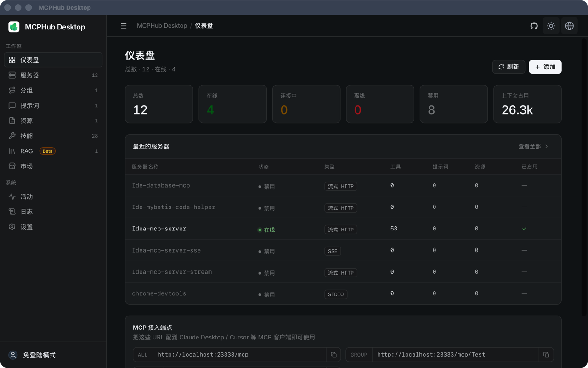Open the 服务器 menu item
Screen dimensions: 588x368
pyautogui.click(x=53, y=75)
